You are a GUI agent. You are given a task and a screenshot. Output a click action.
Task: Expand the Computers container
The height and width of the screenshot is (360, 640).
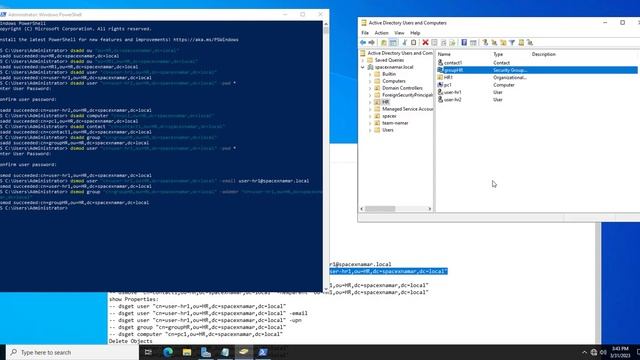370,81
